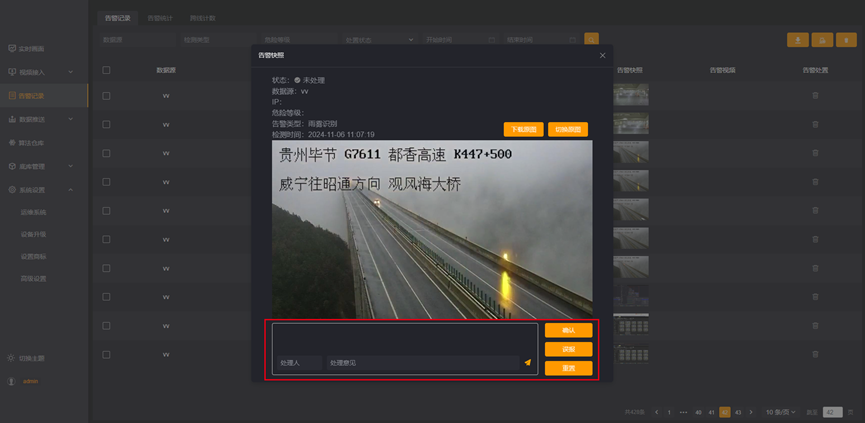Open 设备升级 sidebar submenu item
Image resolution: width=865 pixels, height=423 pixels.
(x=34, y=234)
